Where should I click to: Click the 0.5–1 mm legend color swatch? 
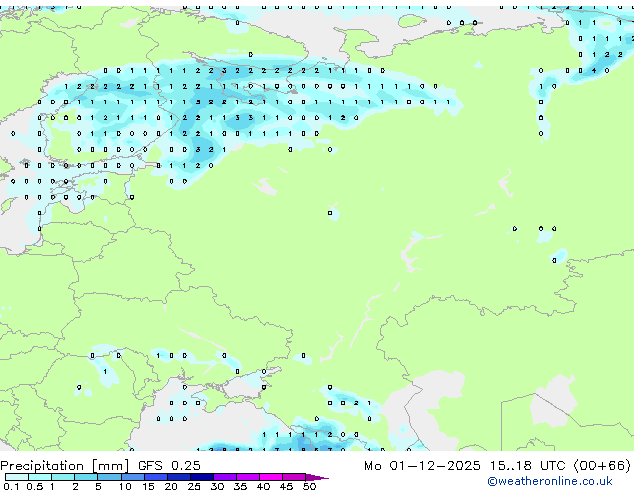point(40,477)
